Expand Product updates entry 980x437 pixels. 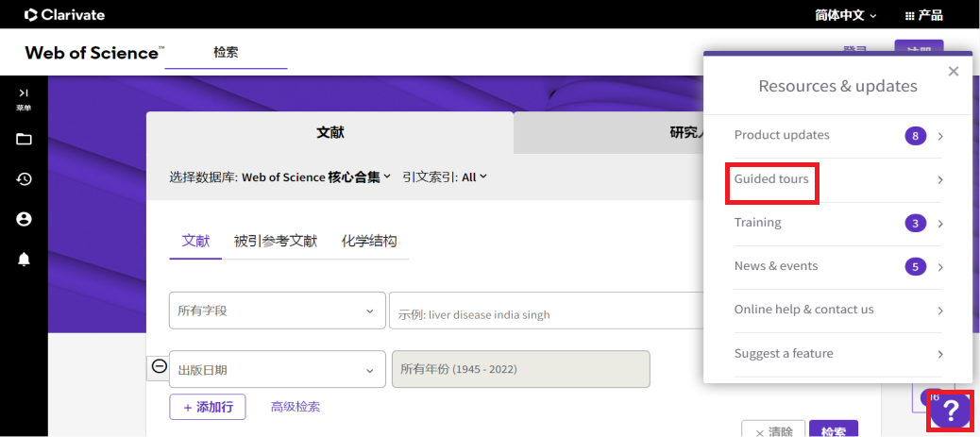click(837, 136)
